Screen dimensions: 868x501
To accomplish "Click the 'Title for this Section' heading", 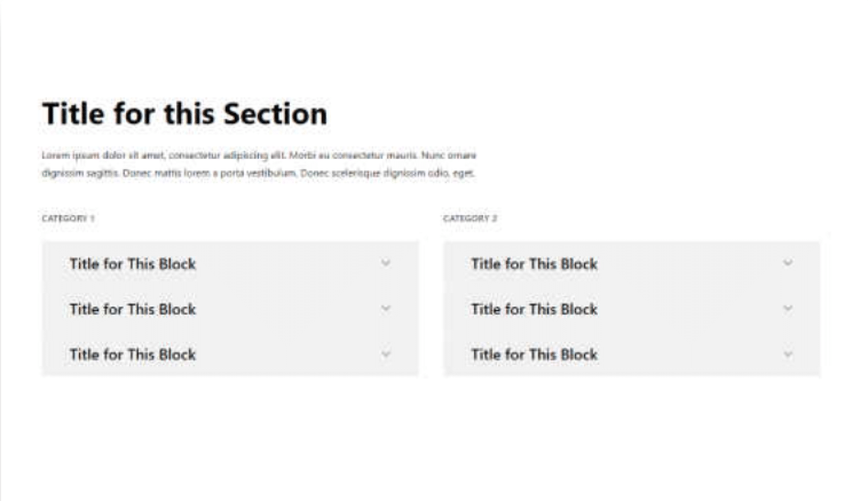I will [185, 114].
